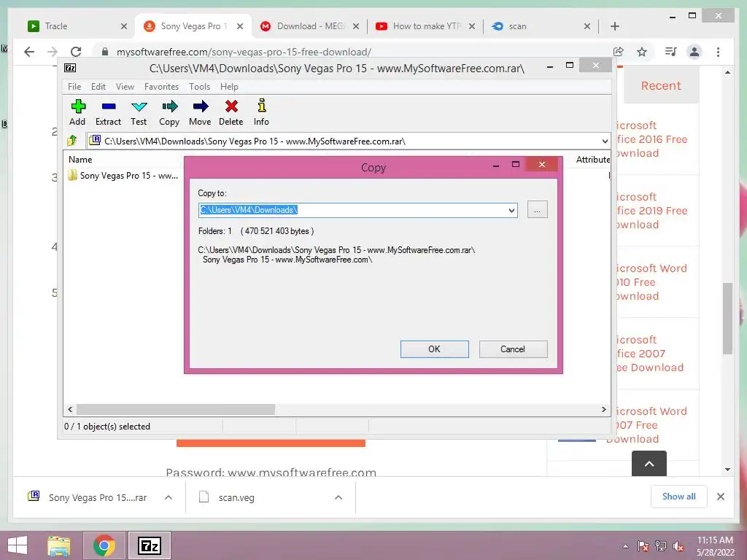This screenshot has height=560, width=747.
Task: Click the Chrome back arrow
Action: [x=29, y=52]
